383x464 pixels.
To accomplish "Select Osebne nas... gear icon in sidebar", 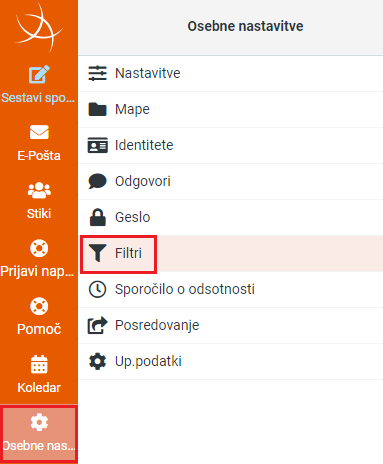I will pos(39,422).
